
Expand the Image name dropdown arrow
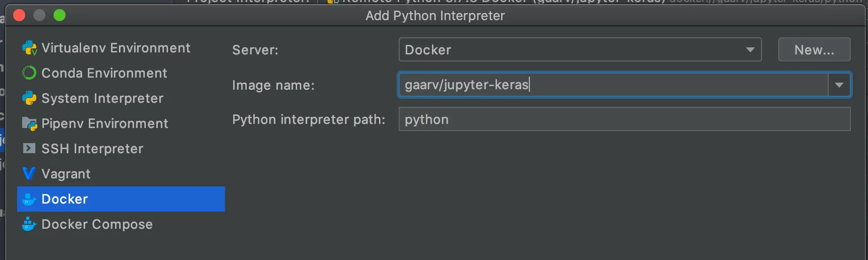(839, 85)
